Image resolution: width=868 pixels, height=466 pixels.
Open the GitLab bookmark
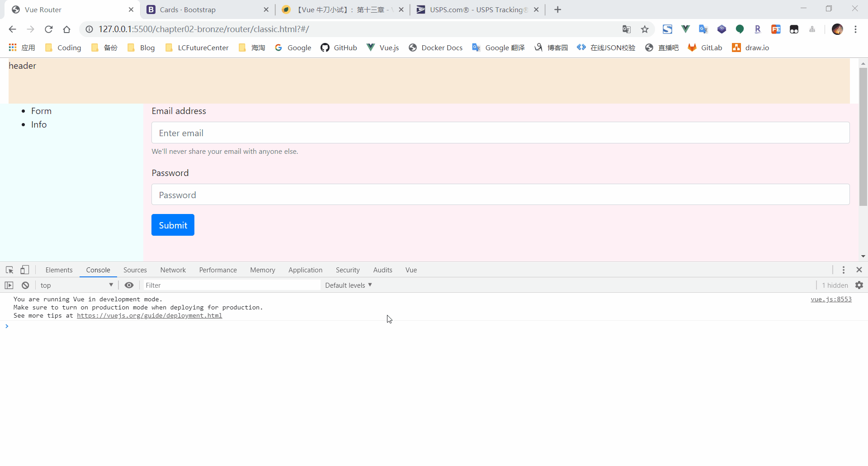point(705,48)
